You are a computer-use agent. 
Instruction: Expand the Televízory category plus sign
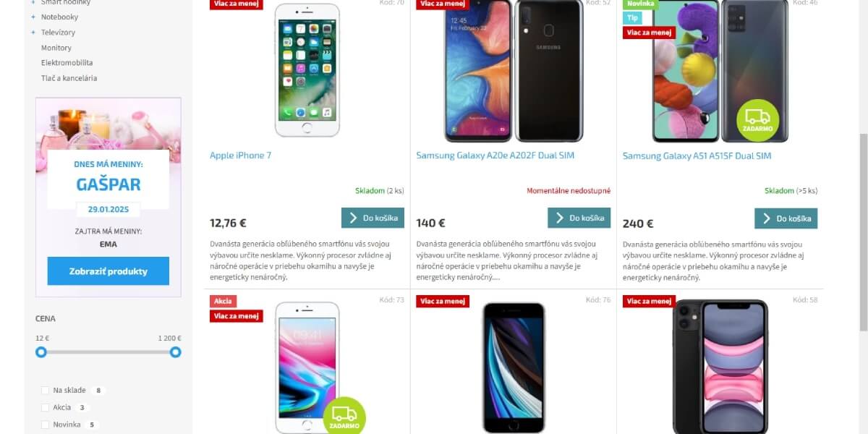click(x=33, y=33)
